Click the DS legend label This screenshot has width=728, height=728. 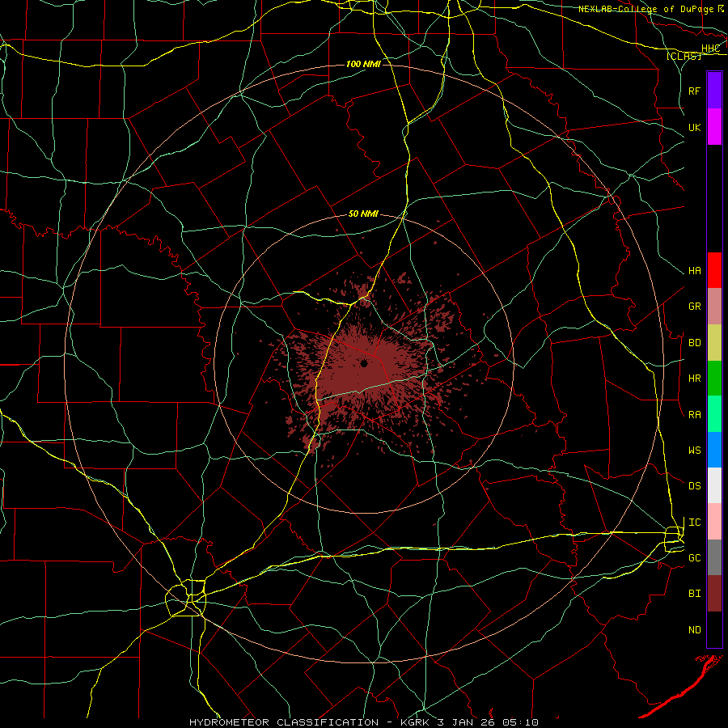point(694,485)
